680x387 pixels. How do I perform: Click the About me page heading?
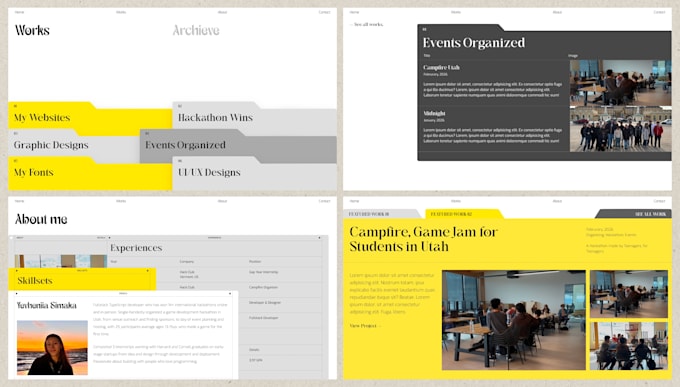coord(41,219)
